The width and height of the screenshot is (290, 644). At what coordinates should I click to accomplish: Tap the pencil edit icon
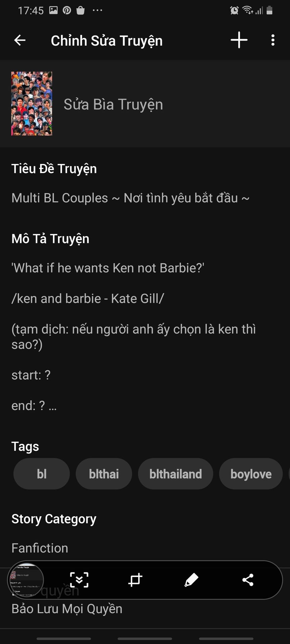point(191,580)
